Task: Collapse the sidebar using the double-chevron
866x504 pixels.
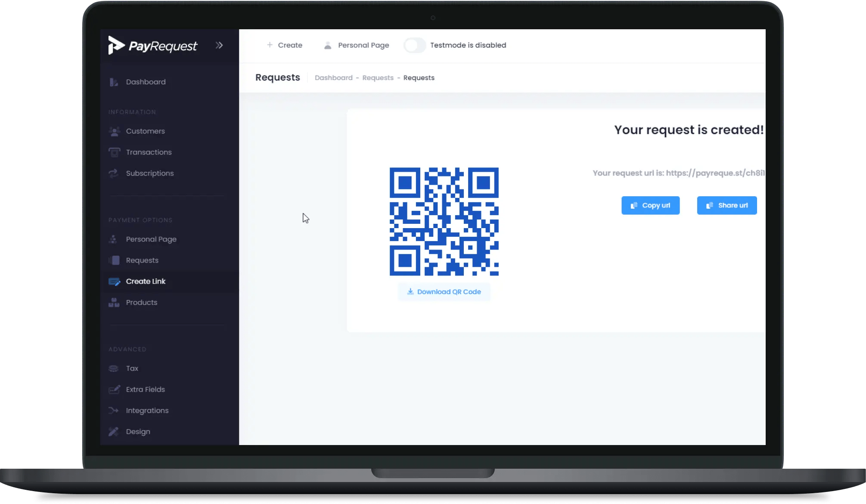Action: [219, 45]
